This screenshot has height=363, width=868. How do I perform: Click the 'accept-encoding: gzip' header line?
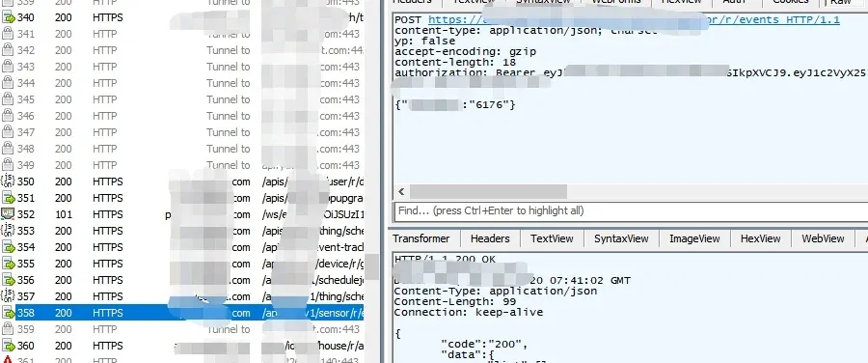click(x=465, y=51)
